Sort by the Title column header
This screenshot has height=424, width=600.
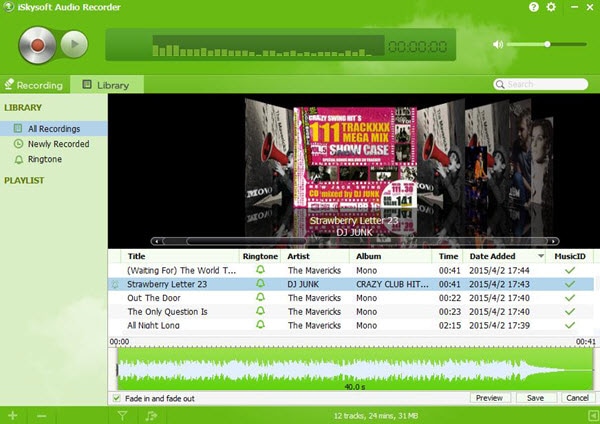(137, 256)
